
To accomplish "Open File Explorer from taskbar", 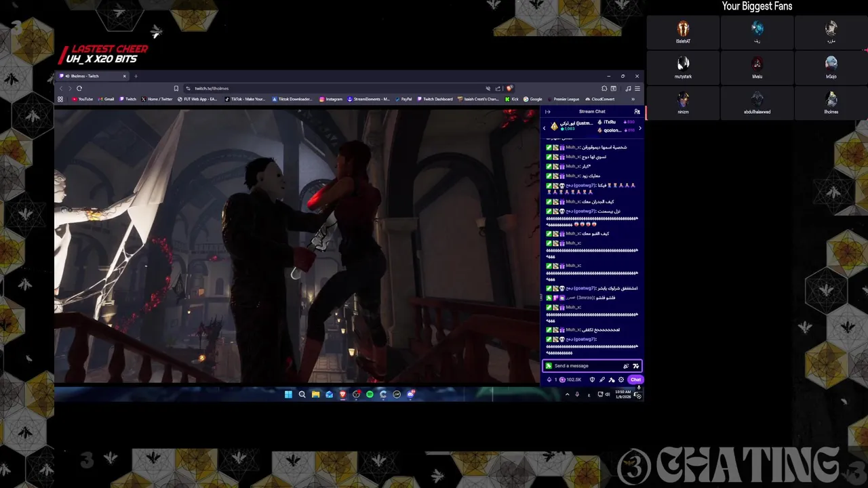I will point(315,394).
